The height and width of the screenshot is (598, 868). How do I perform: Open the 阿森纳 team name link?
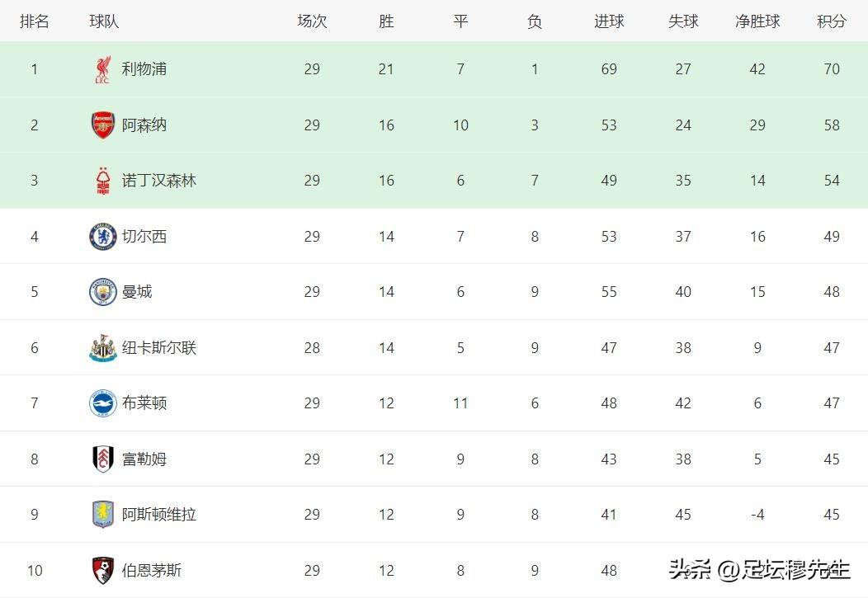point(144,125)
